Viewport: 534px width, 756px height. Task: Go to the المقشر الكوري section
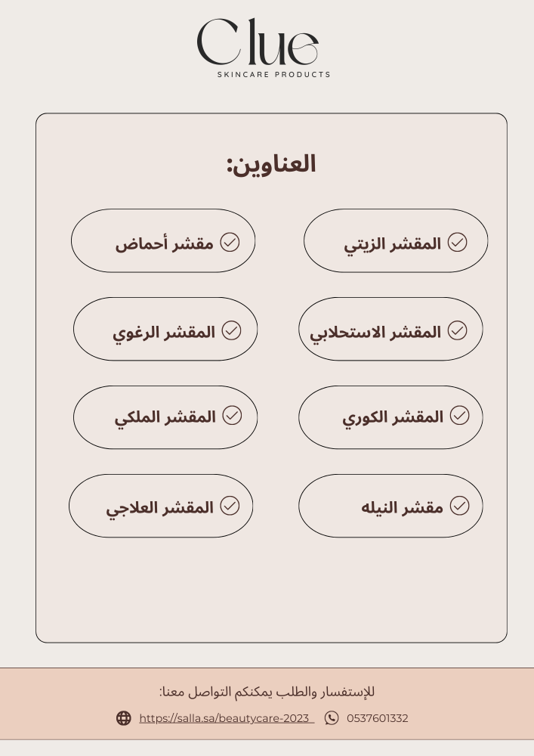click(x=390, y=417)
